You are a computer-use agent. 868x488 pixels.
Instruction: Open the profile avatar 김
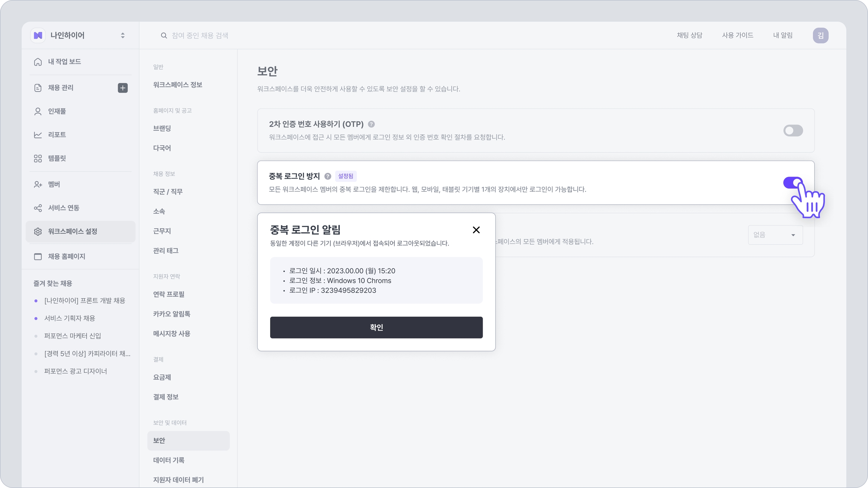tap(820, 35)
